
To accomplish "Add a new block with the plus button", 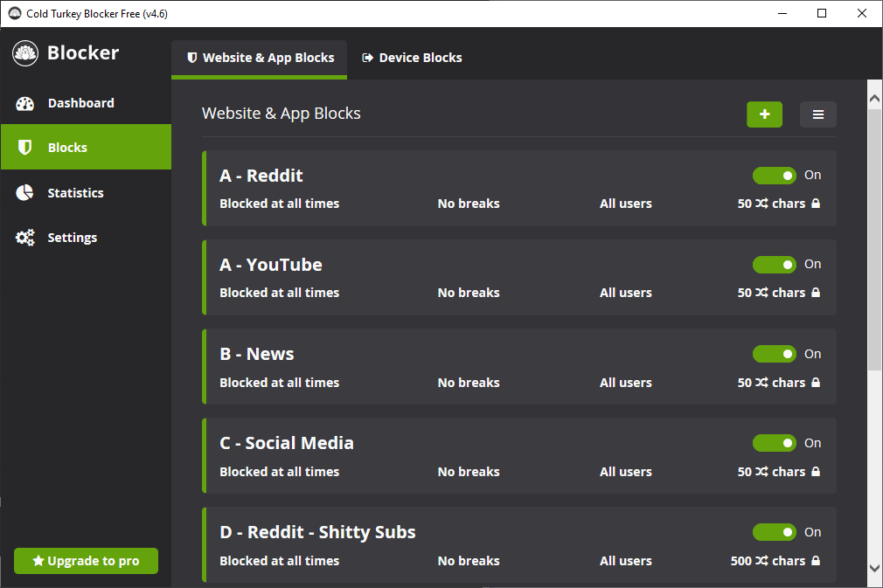I will click(x=764, y=114).
